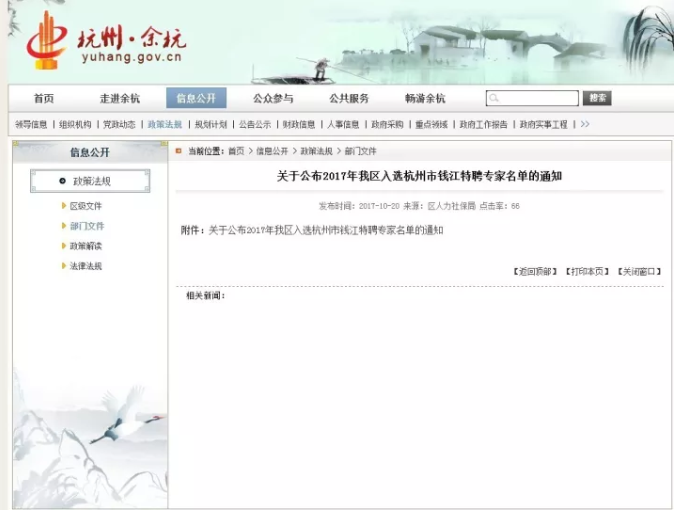Select 畅游余杭 in the main menu
This screenshot has width=674, height=511.
click(x=425, y=99)
